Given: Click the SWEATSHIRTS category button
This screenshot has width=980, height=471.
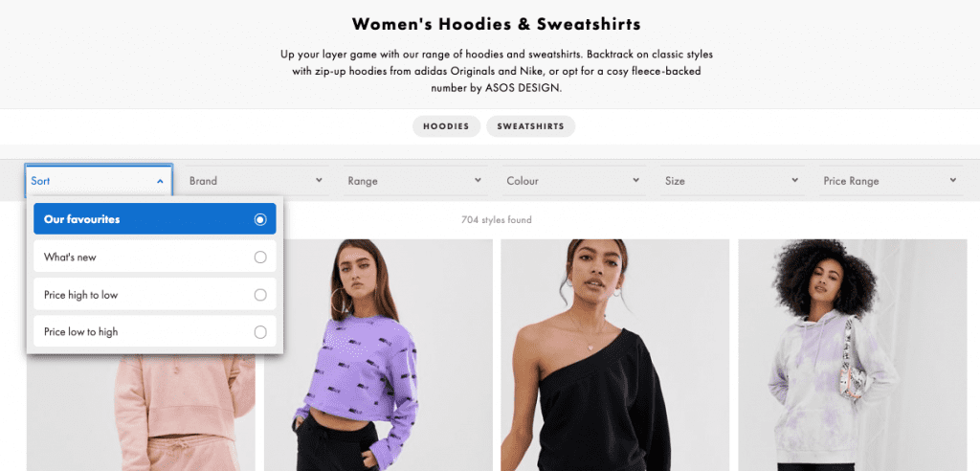Looking at the screenshot, I should (x=530, y=126).
